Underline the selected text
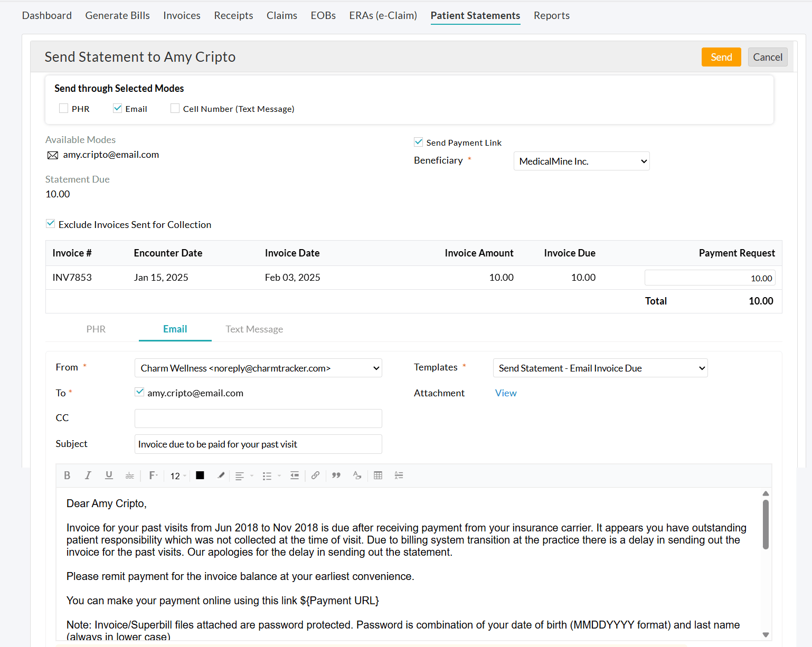Viewport: 812px width, 647px height. pos(109,475)
